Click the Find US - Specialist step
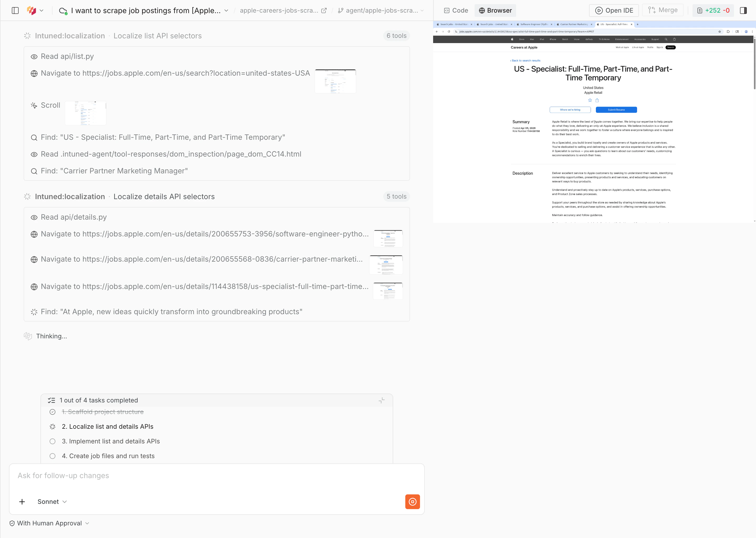 158,137
